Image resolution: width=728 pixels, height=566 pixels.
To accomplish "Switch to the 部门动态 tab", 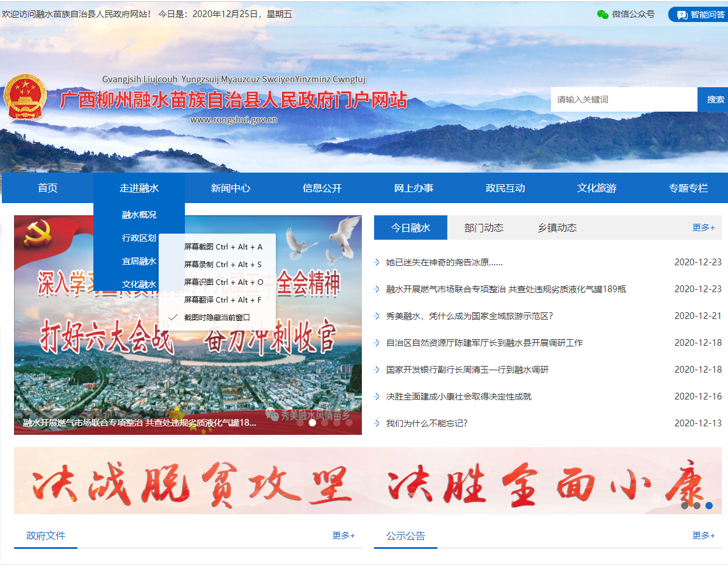I will pyautogui.click(x=483, y=227).
